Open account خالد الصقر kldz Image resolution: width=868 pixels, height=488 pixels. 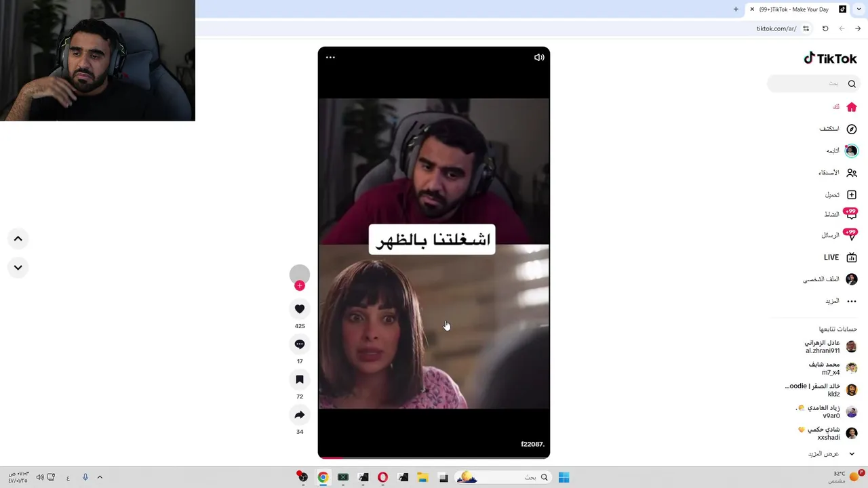coord(821,390)
